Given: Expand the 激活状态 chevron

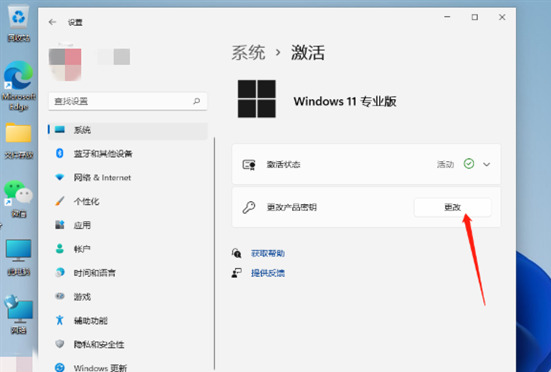Looking at the screenshot, I should [x=486, y=164].
